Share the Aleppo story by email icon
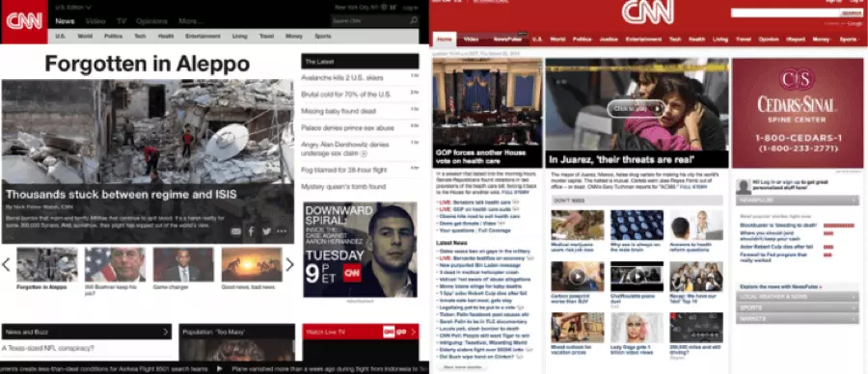Image resolution: width=868 pixels, height=374 pixels. tap(236, 231)
